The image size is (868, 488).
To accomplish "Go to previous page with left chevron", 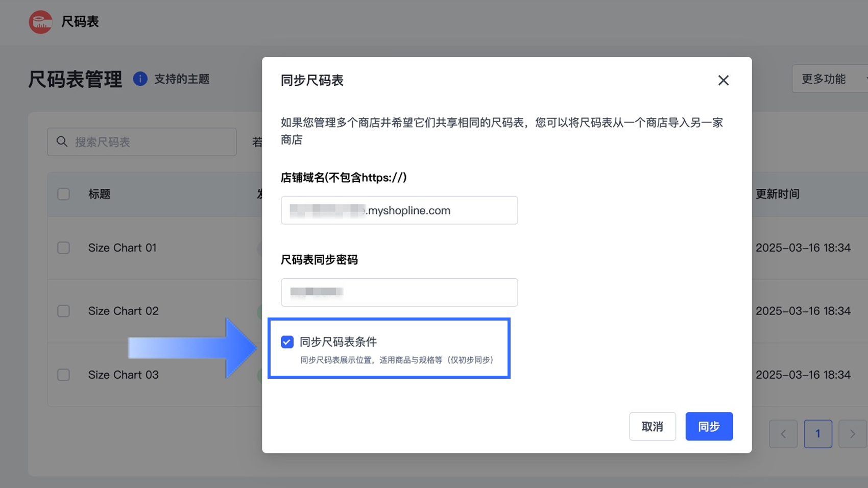I will coord(783,434).
